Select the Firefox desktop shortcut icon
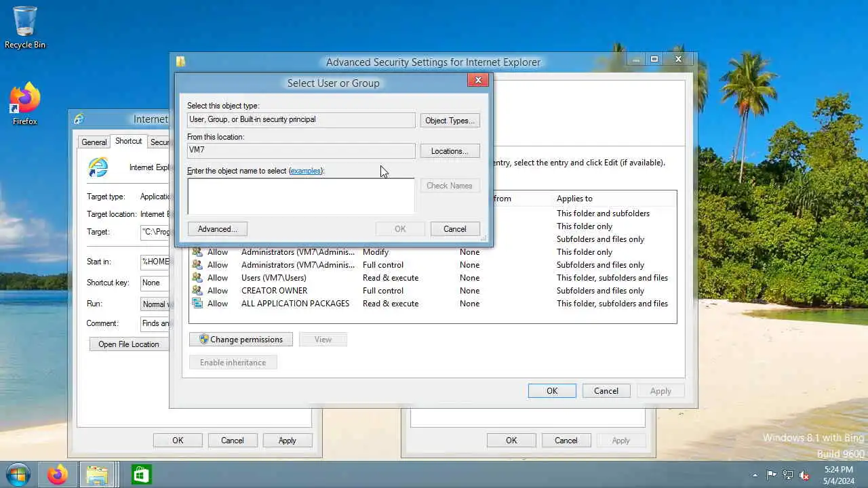The width and height of the screenshot is (868, 488). coord(25,104)
